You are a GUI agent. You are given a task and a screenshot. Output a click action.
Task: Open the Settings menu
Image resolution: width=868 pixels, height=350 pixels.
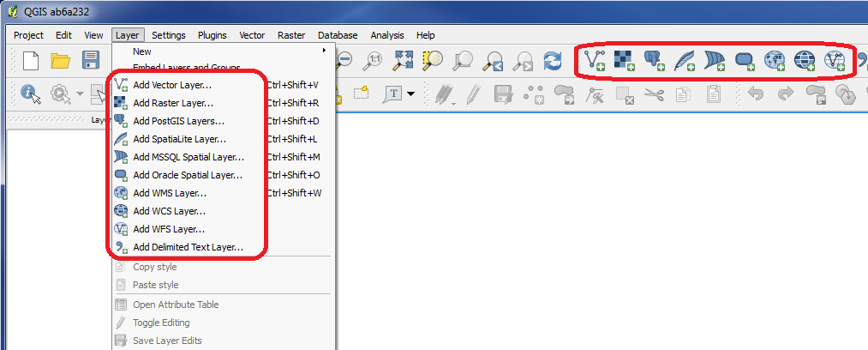168,35
